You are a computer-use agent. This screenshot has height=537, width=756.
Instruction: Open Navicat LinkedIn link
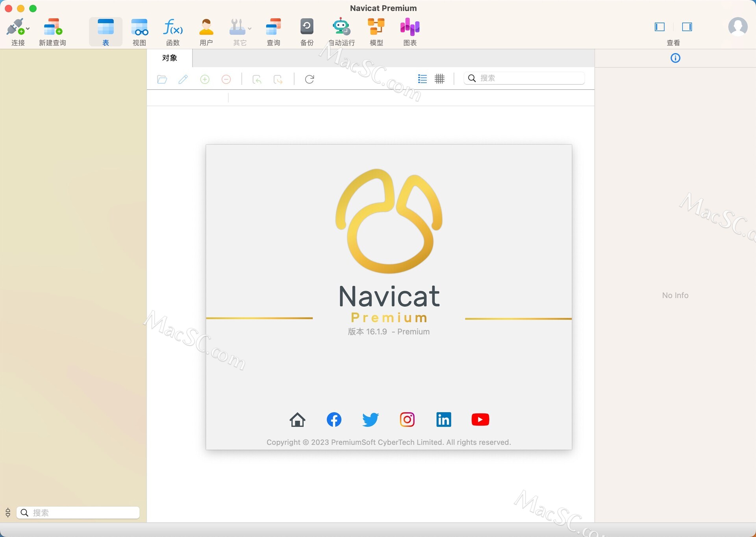pos(443,420)
